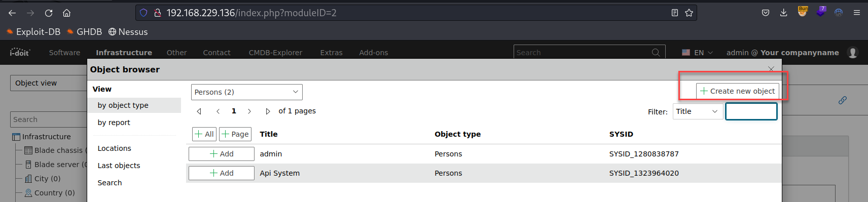Click the padlock site info icon
Viewport: 868px width, 202px height.
157,13
